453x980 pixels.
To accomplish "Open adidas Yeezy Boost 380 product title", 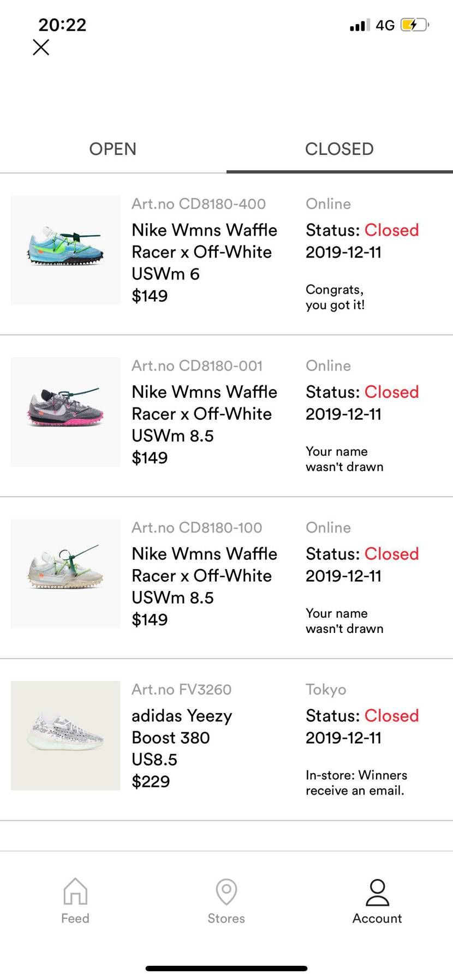I will (182, 737).
